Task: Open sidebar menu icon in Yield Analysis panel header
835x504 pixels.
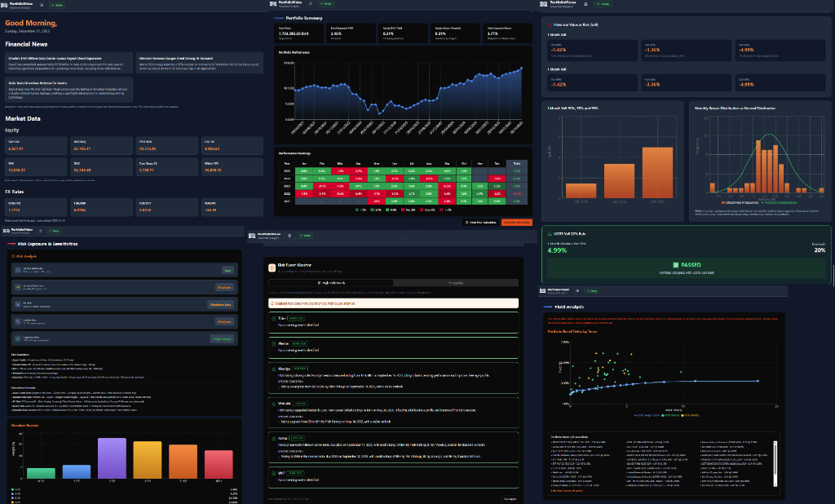Action: pyautogui.click(x=577, y=291)
